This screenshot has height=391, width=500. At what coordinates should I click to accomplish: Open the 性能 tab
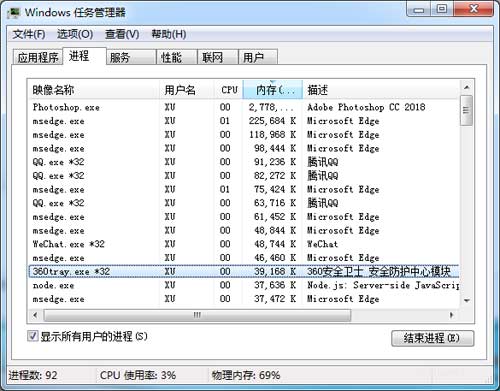[x=177, y=57]
